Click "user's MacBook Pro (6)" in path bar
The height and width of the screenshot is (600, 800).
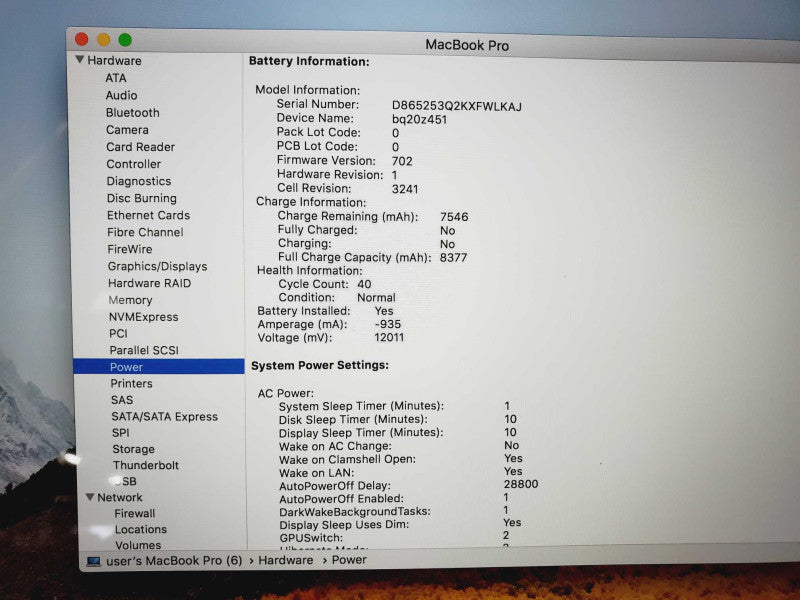click(174, 561)
